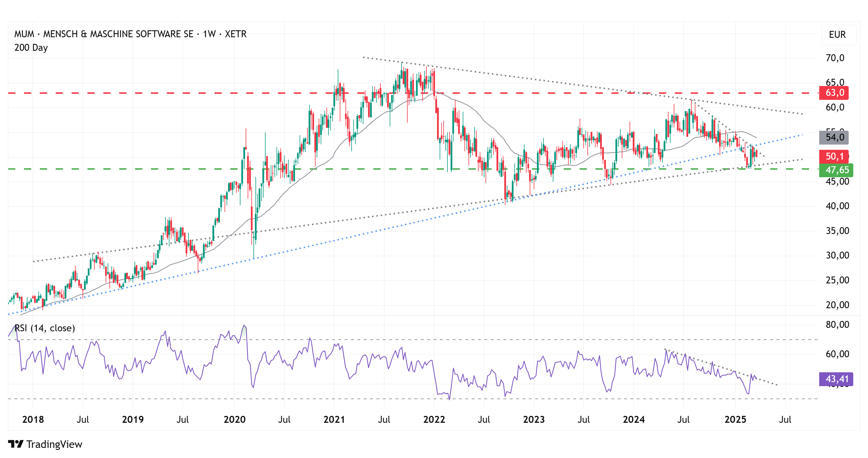This screenshot has width=868, height=458.
Task: Click the gray 54,0 moving average label
Action: click(x=834, y=137)
